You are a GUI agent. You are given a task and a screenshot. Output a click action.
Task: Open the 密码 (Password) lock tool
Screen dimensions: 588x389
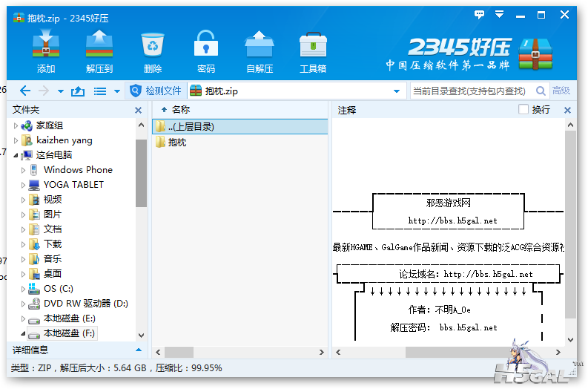coord(206,44)
